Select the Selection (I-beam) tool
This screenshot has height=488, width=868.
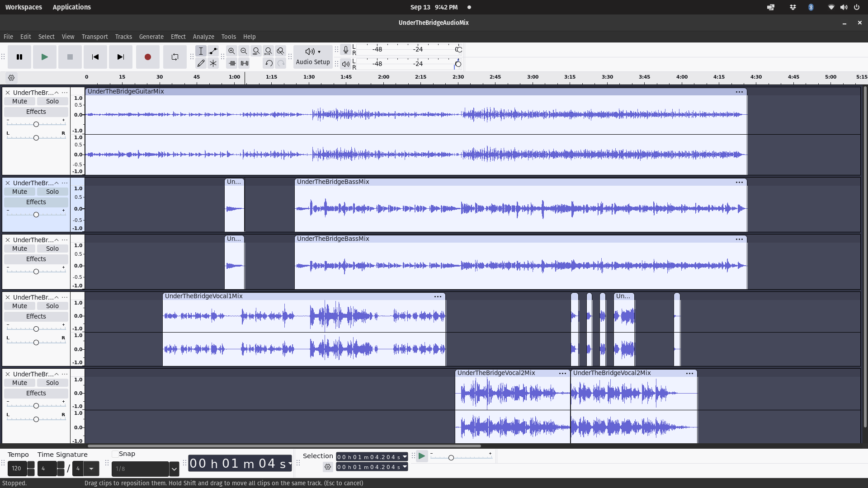pos(201,51)
